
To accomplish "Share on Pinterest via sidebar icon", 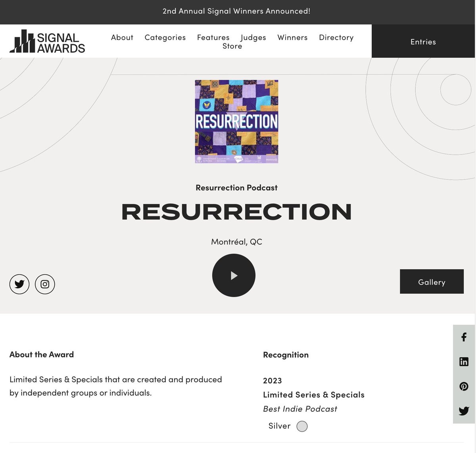I will click(464, 386).
